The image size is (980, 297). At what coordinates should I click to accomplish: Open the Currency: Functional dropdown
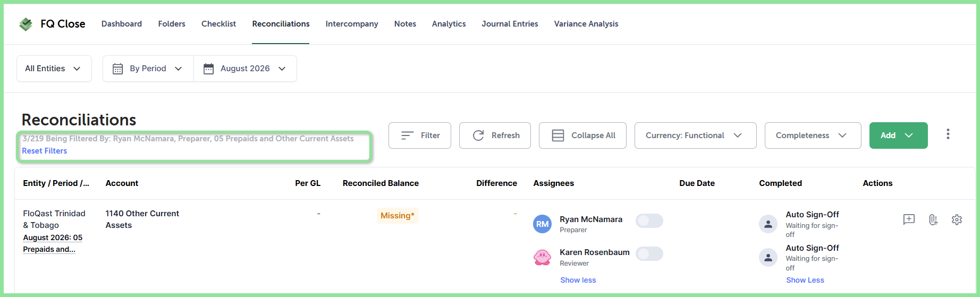tap(695, 135)
